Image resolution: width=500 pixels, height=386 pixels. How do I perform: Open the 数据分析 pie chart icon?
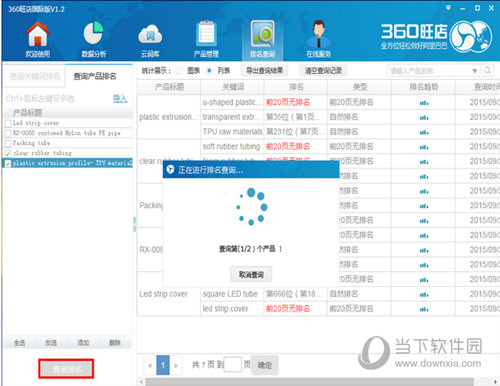point(94,39)
